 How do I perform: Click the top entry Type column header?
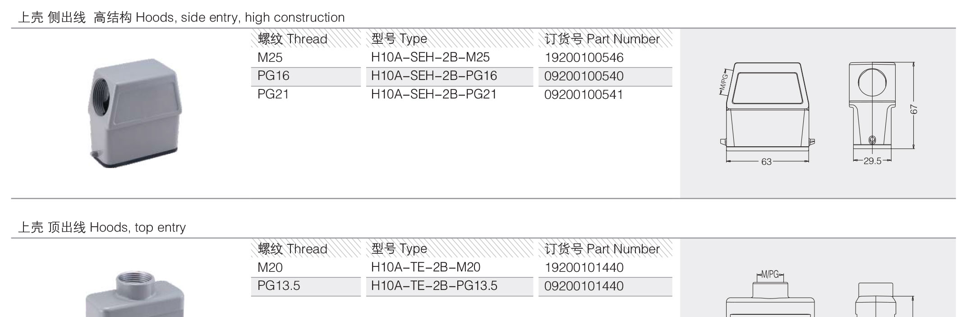tap(399, 249)
